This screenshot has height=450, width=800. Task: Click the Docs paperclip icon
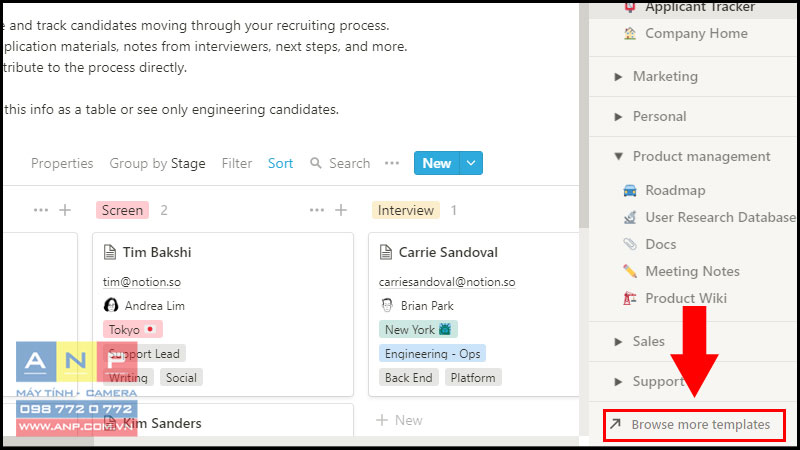pyautogui.click(x=630, y=244)
